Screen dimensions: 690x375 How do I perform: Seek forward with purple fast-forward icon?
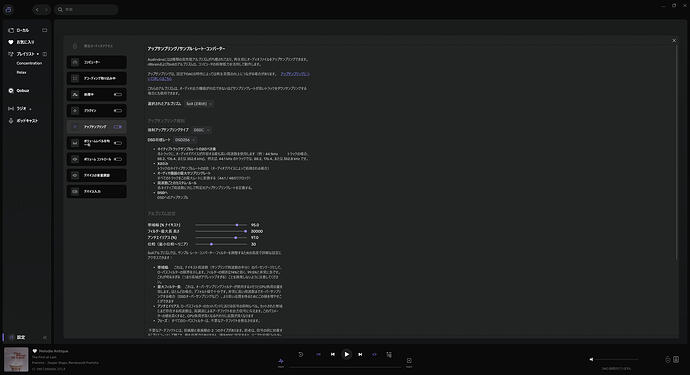(374, 354)
